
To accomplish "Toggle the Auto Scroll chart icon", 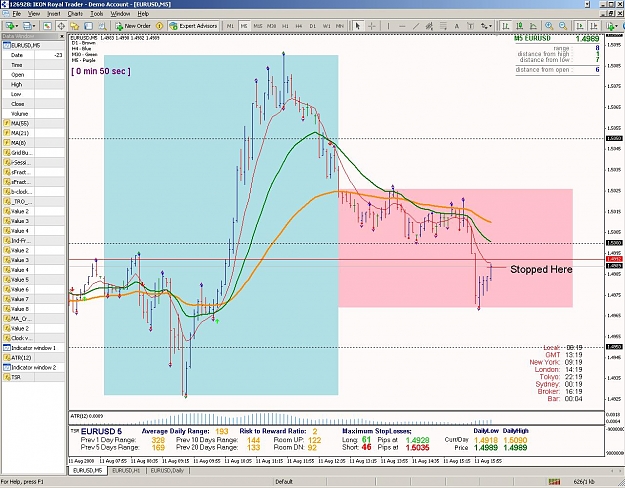I will pyautogui.click(x=580, y=26).
